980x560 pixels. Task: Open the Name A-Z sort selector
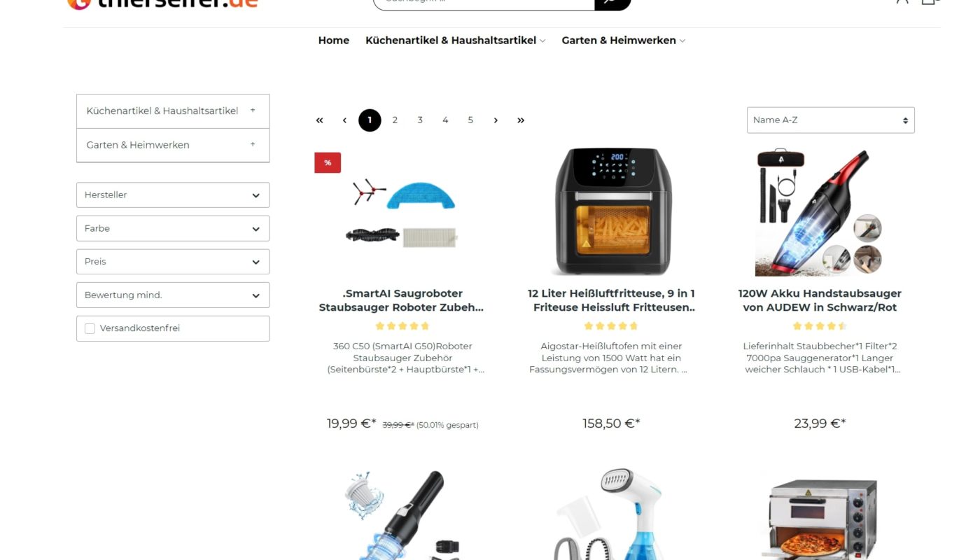(x=831, y=120)
